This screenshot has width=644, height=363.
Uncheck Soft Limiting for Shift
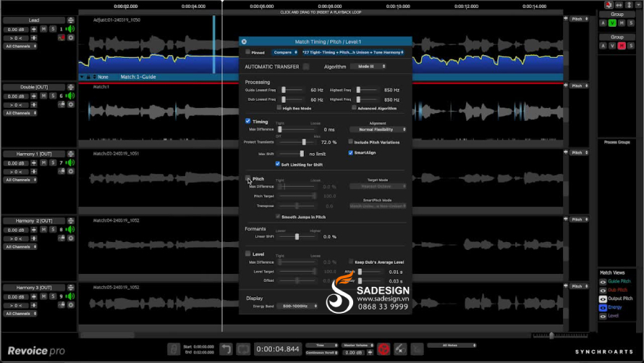click(x=278, y=164)
